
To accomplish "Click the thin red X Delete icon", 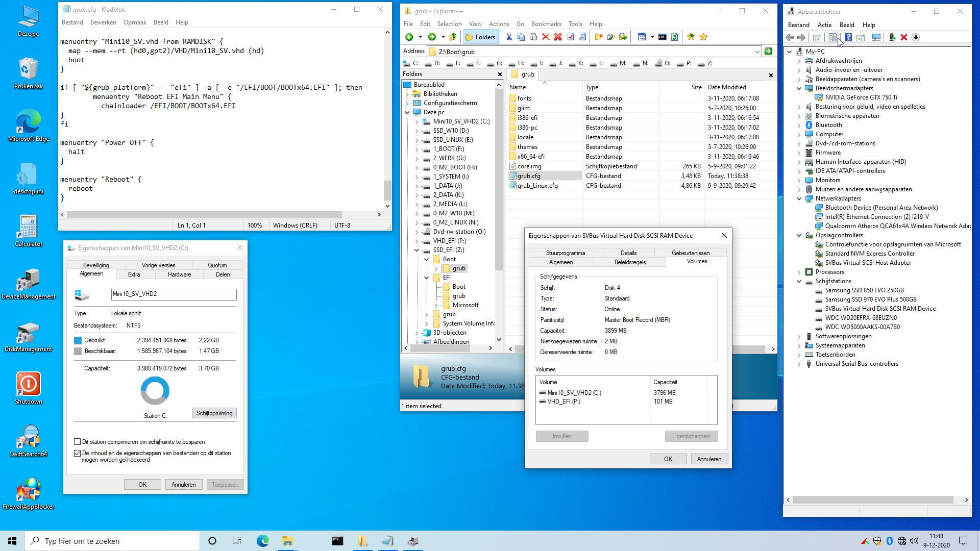I will [x=546, y=37].
